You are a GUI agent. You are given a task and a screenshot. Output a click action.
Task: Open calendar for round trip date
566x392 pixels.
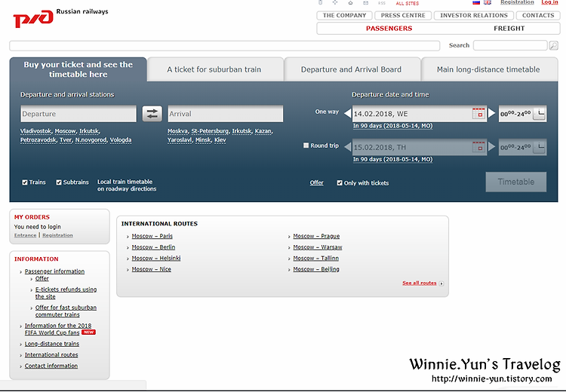[x=478, y=147]
